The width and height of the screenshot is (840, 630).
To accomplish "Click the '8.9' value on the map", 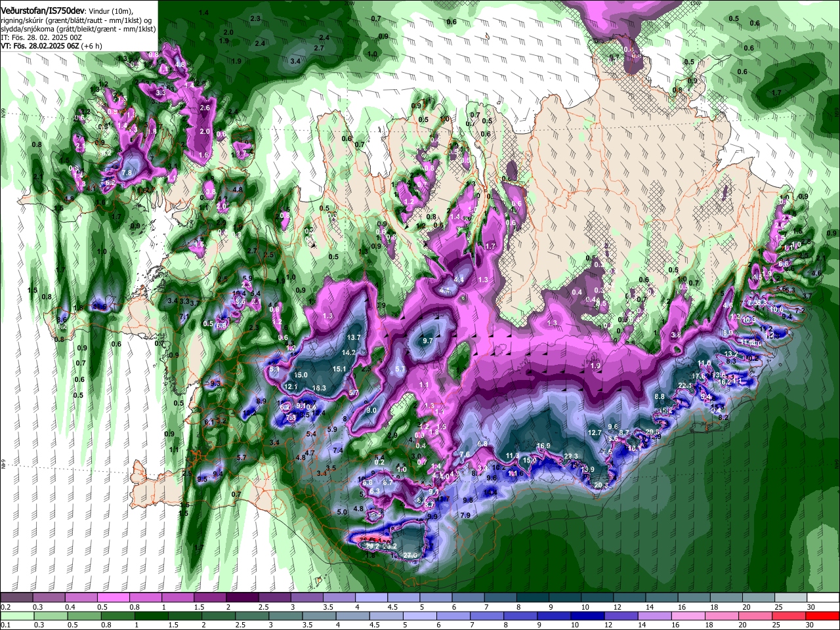I will click(x=261, y=401).
